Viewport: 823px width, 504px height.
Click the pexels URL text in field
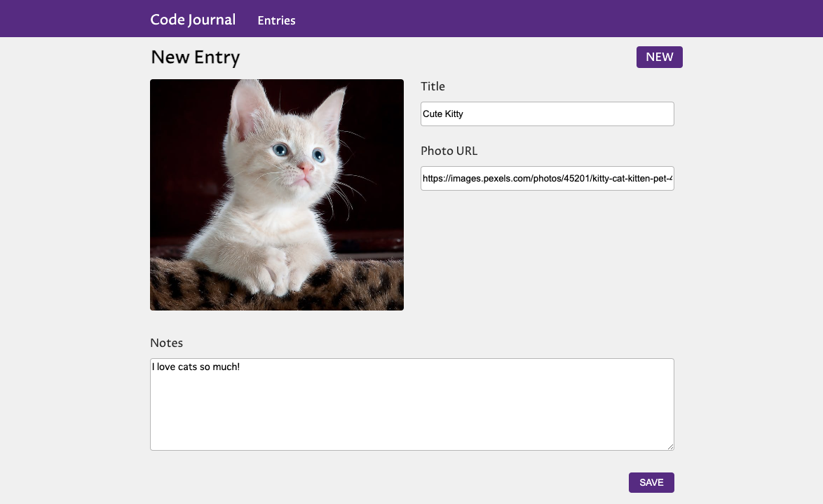pos(547,178)
